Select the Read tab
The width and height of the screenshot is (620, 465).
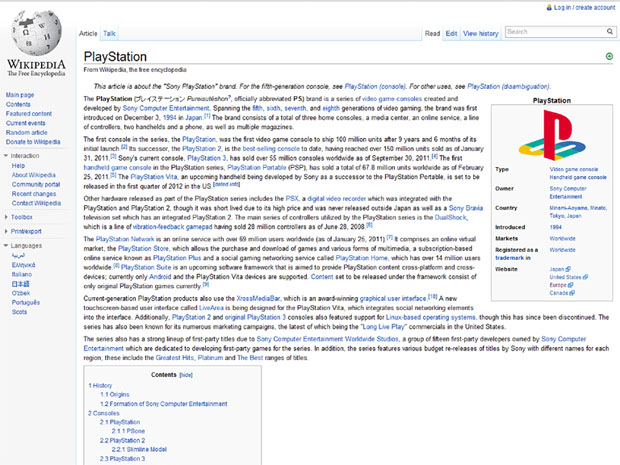pos(432,34)
